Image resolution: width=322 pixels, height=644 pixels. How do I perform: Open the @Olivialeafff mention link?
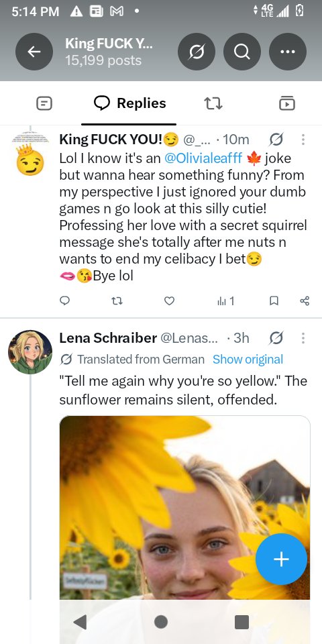coord(203,158)
